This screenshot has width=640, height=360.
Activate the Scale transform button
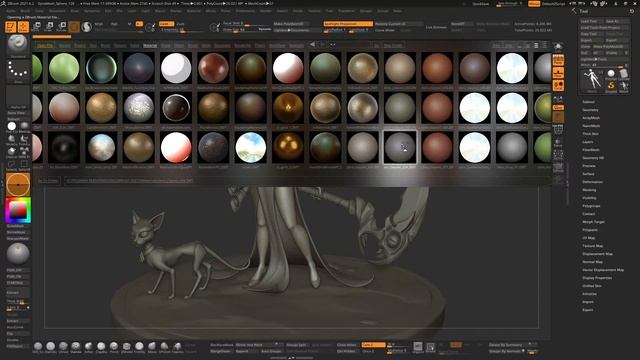pyautogui.click(x=49, y=27)
